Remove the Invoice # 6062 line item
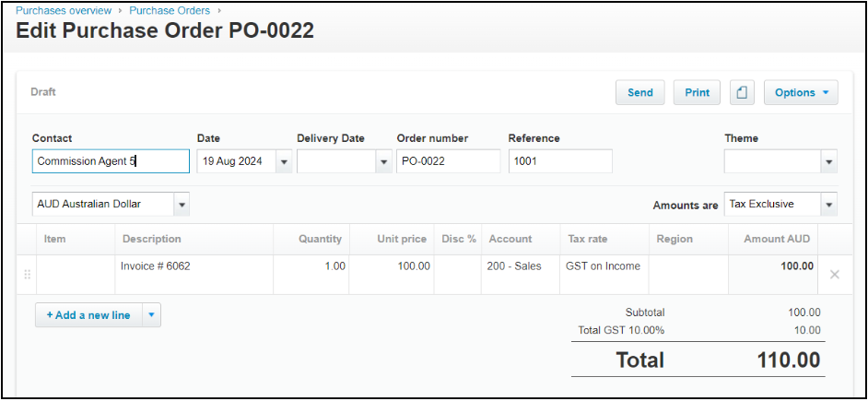The width and height of the screenshot is (868, 401). tap(834, 275)
